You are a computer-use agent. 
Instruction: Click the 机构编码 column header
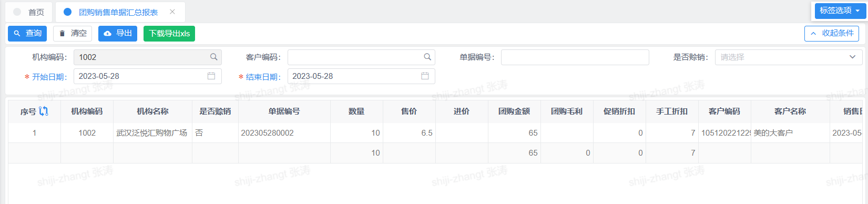pos(87,111)
